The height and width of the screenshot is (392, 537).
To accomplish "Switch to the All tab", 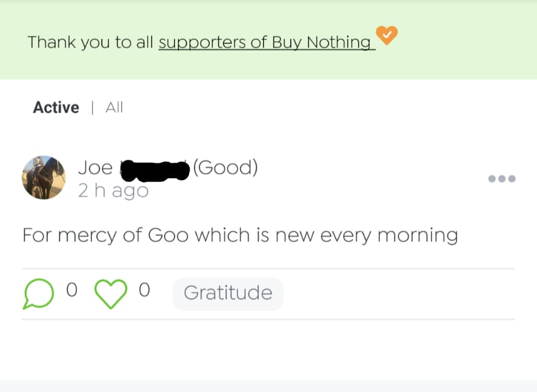I will click(114, 107).
